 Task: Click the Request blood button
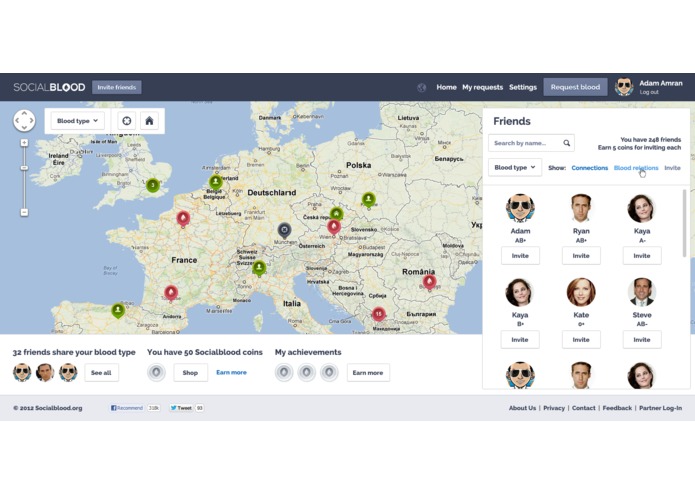pos(575,87)
